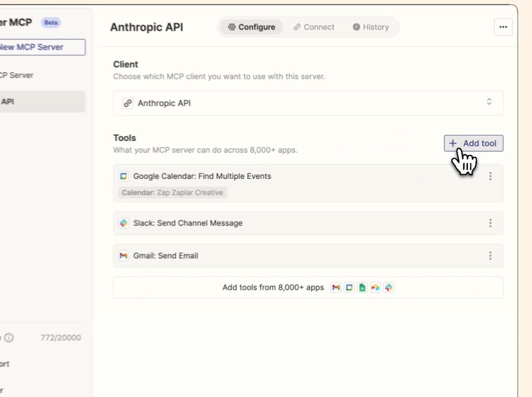Open Google Calendar Find Multiple Events tool
Screen dimensions: 532x397
click(x=308, y=183)
